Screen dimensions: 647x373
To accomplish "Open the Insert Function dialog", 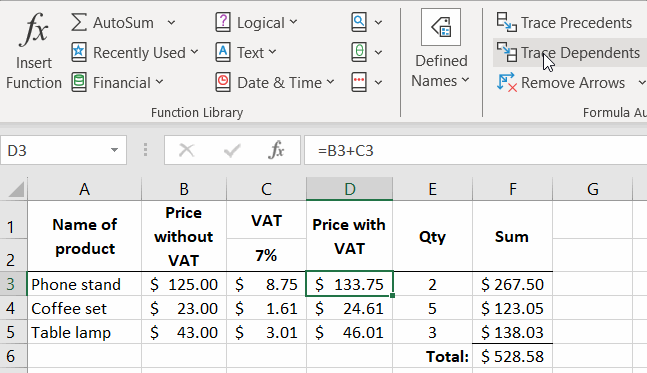I will pos(34,52).
